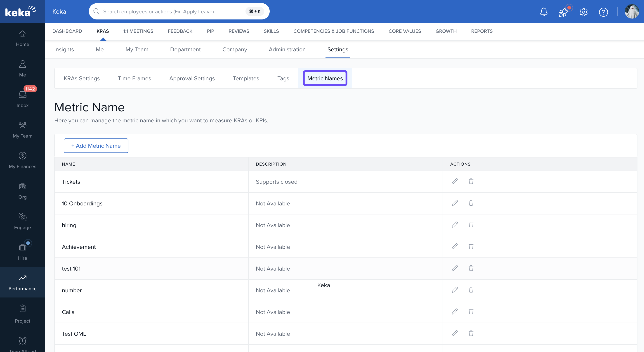Open the Approval Settings tab
Viewport: 644px width, 352px height.
192,78
